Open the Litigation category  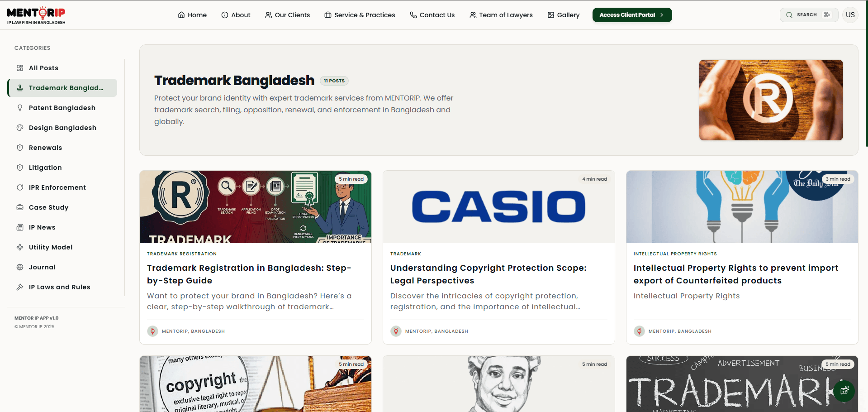pyautogui.click(x=62, y=168)
